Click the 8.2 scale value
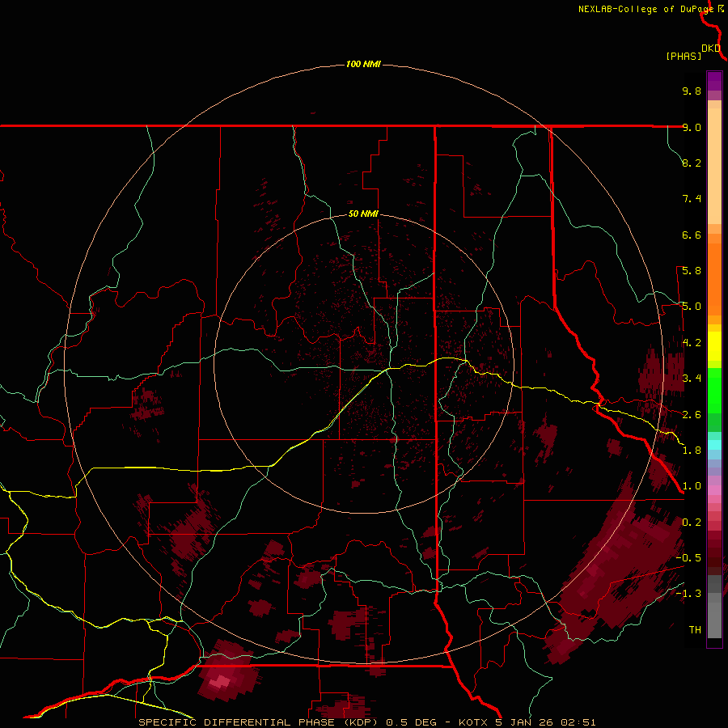728x728 pixels. pyautogui.click(x=692, y=163)
